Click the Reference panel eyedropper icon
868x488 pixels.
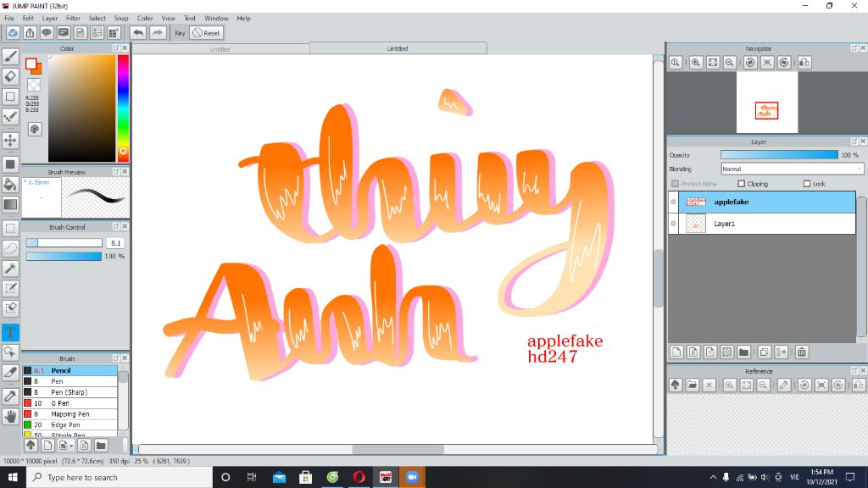(784, 385)
